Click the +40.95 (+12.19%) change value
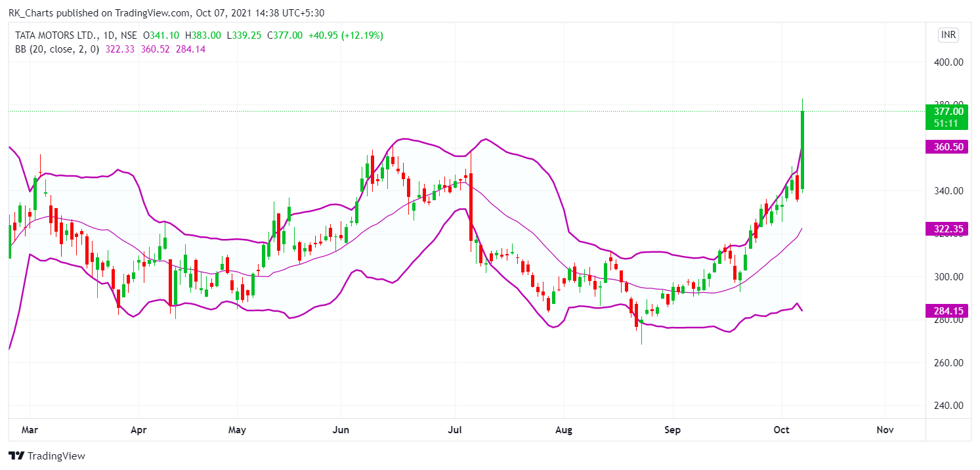Image resolution: width=980 pixels, height=470 pixels. coord(345,35)
